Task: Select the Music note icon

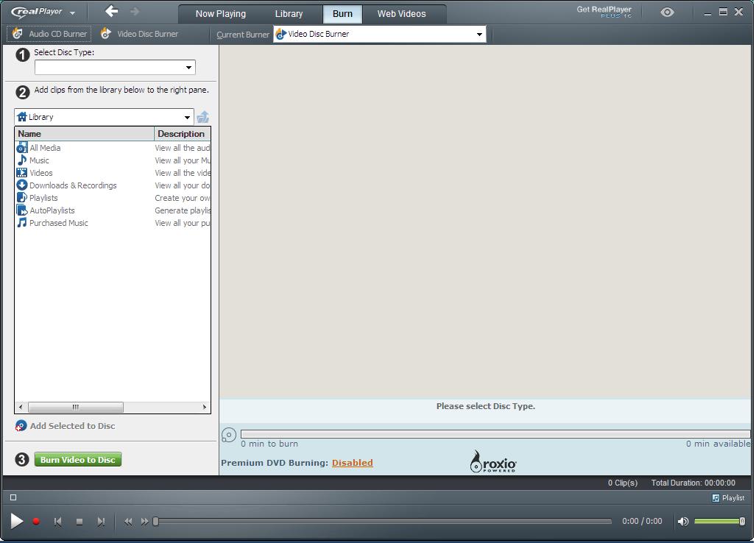Action: coord(22,160)
